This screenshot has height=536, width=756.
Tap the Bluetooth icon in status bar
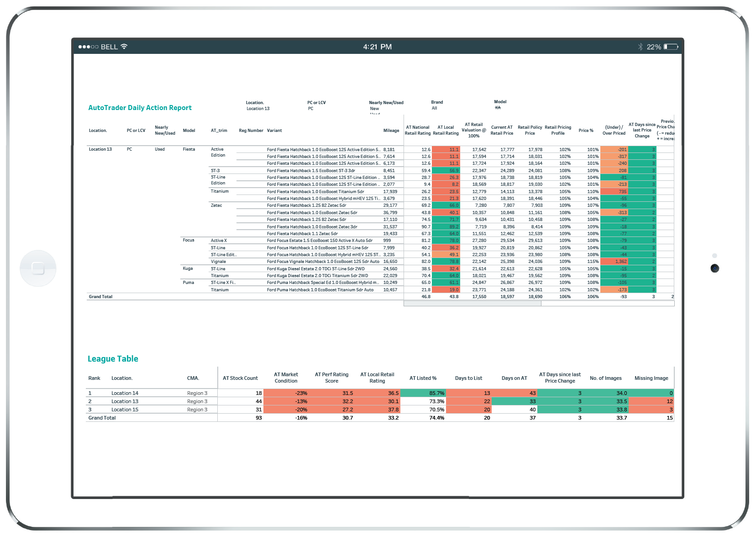[x=640, y=47]
